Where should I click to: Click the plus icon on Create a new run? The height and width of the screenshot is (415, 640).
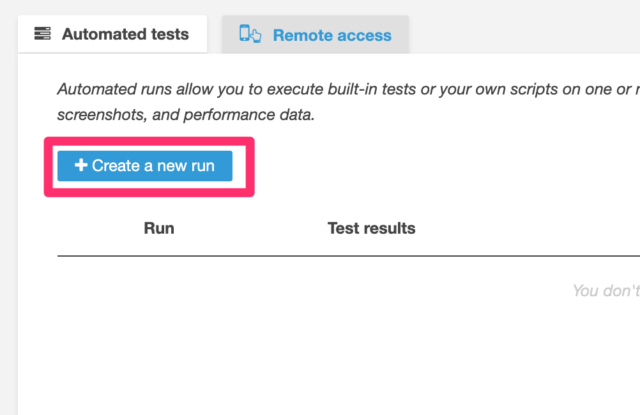pyautogui.click(x=81, y=165)
